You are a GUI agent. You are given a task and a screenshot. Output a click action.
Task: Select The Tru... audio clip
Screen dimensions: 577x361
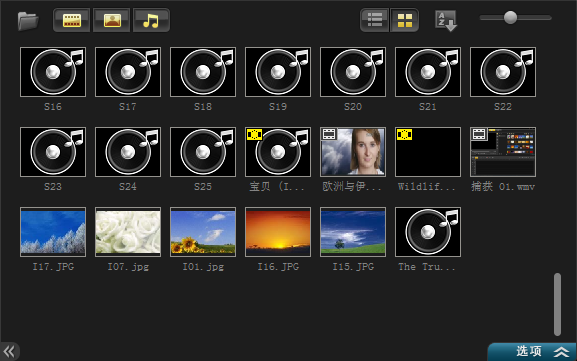[428, 232]
